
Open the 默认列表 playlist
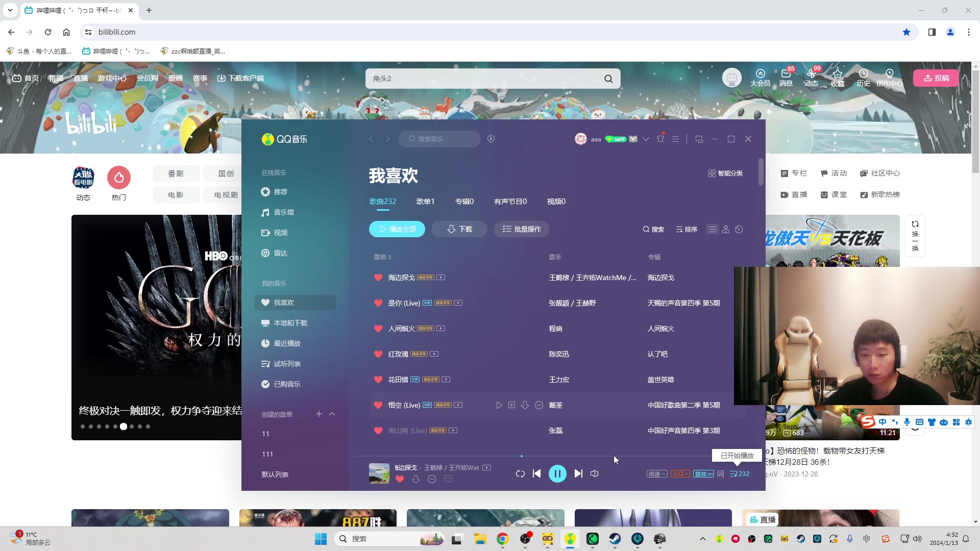click(275, 474)
